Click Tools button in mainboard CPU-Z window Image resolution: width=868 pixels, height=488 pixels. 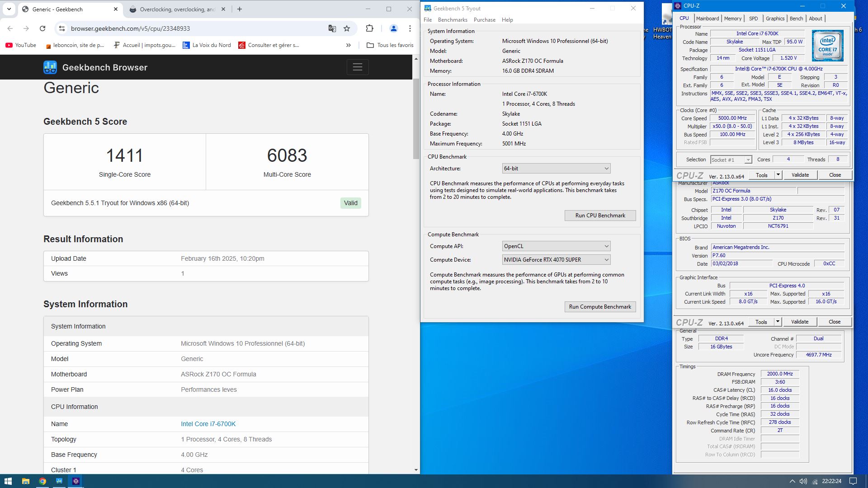(x=761, y=322)
